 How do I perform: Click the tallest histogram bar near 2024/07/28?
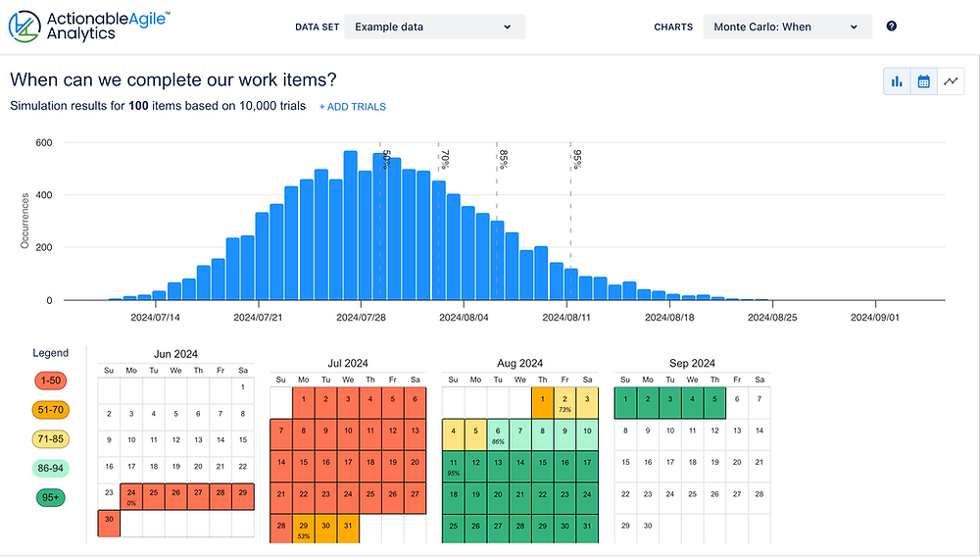coord(350,226)
